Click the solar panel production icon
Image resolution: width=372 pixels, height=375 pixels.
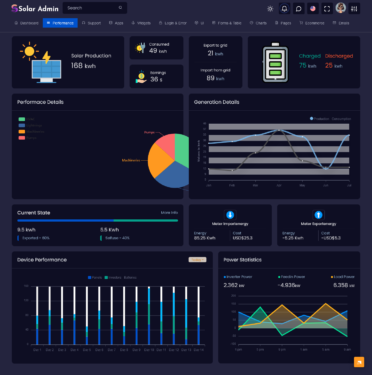41,62
